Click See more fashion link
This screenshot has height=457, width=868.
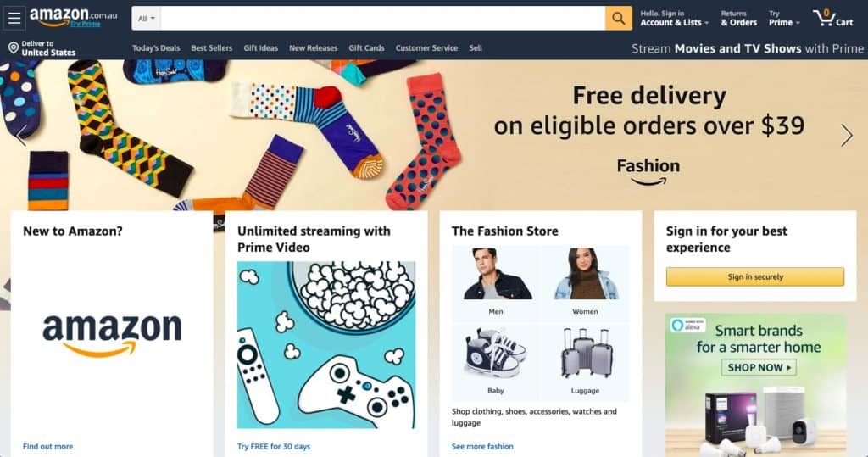point(482,447)
